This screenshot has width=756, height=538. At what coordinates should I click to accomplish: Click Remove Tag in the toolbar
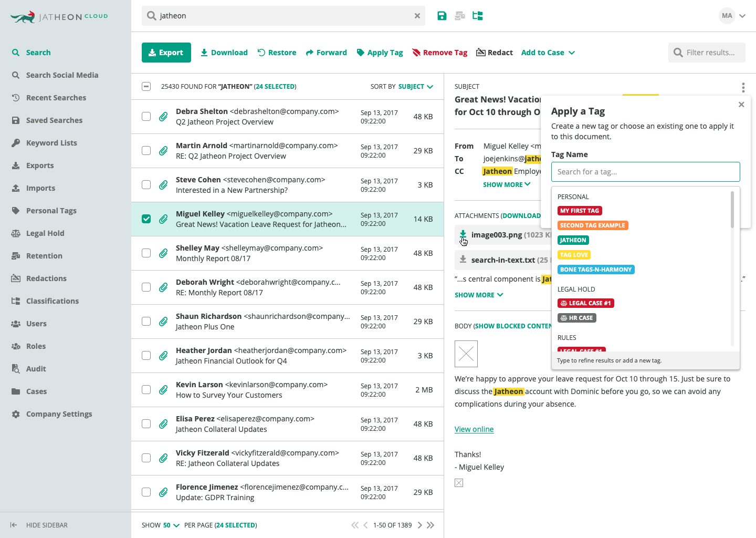point(439,53)
